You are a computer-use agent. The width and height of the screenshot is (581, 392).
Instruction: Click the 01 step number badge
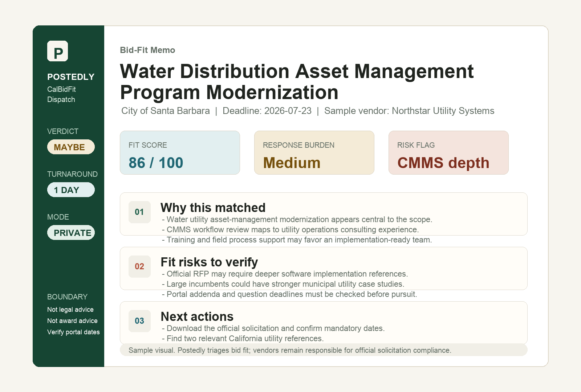tap(139, 212)
